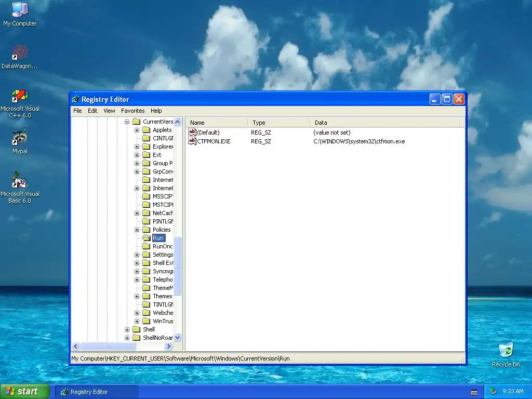Click the Registry Editor title bar icon

[x=75, y=99]
